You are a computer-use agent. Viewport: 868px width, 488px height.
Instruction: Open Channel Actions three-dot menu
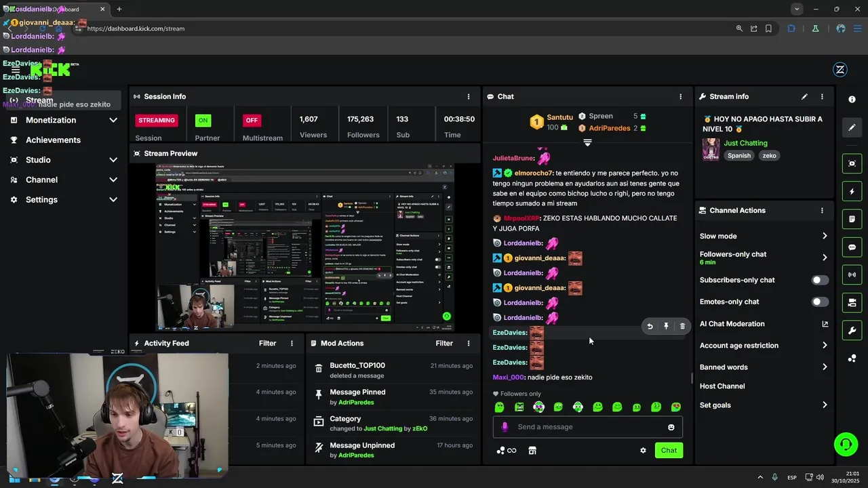click(x=822, y=211)
